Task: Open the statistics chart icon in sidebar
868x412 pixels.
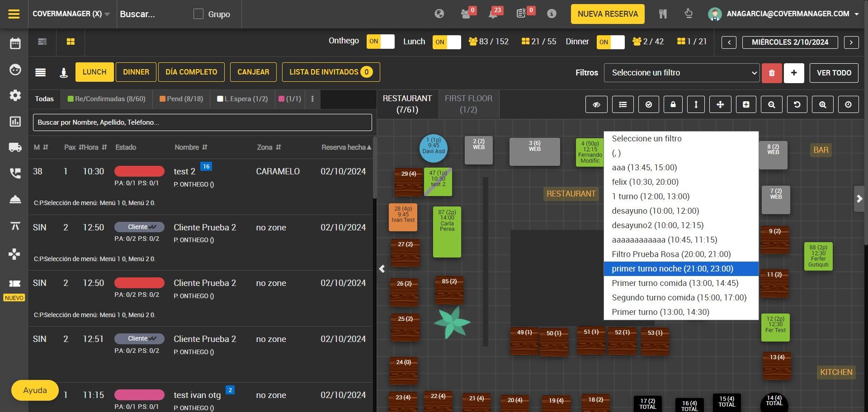Action: (15, 122)
